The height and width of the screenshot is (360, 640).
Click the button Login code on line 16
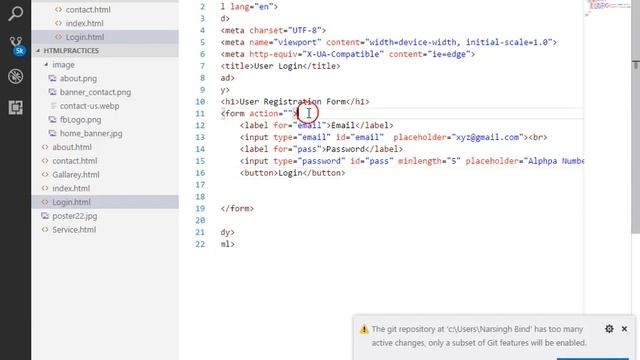[292, 173]
